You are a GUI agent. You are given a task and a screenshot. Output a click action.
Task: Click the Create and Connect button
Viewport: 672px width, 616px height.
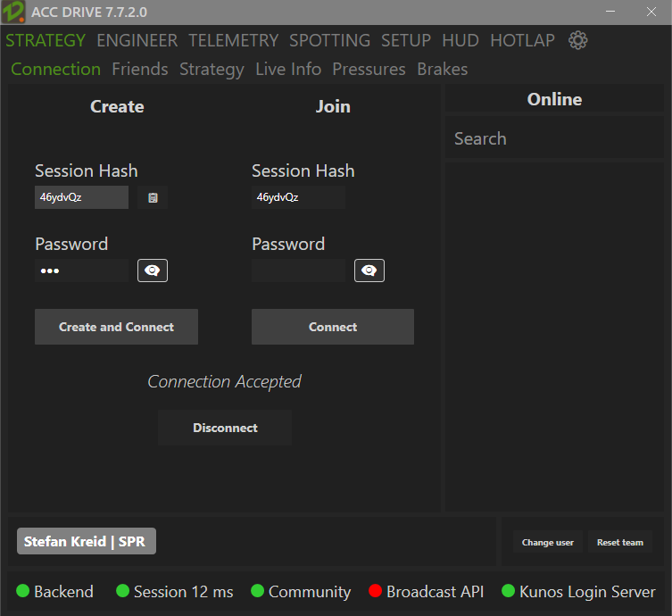coord(116,327)
